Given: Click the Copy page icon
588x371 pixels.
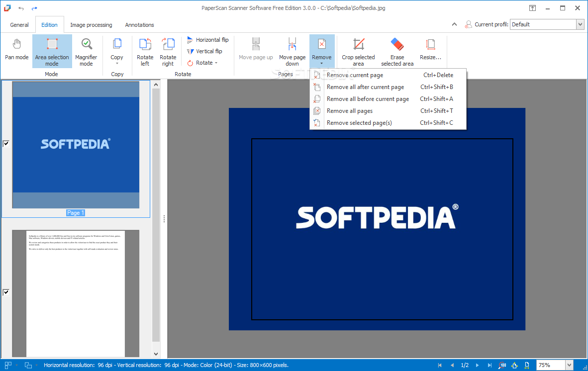Looking at the screenshot, I should [116, 45].
